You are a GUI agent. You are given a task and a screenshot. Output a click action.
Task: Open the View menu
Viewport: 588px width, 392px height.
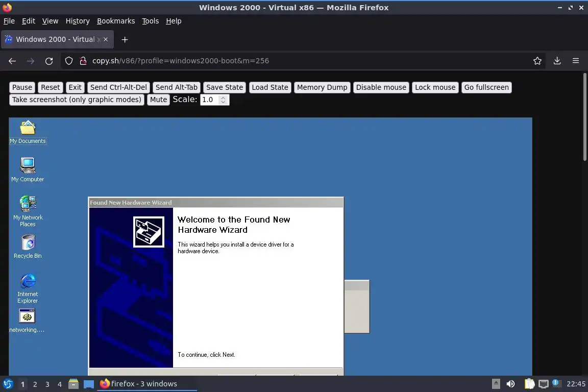pyautogui.click(x=50, y=21)
